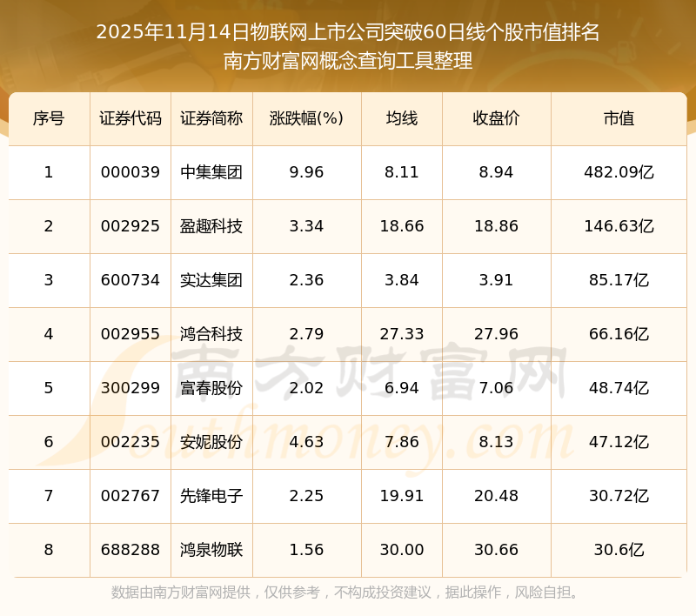Click the 18.66 moving average cell
The image size is (696, 616).
click(x=402, y=226)
